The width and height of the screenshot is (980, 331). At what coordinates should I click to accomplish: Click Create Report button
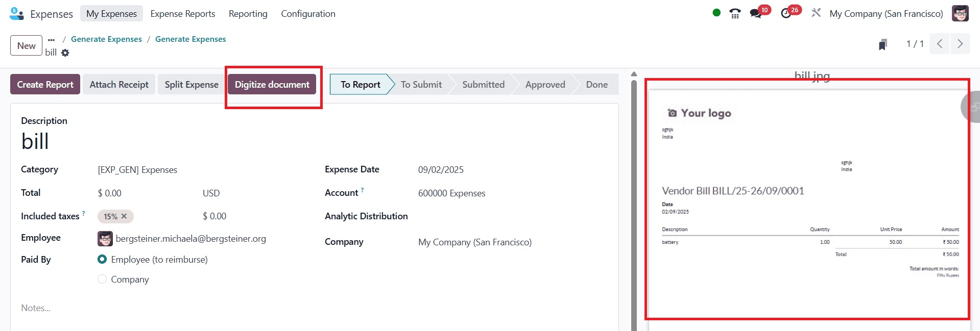tap(45, 84)
